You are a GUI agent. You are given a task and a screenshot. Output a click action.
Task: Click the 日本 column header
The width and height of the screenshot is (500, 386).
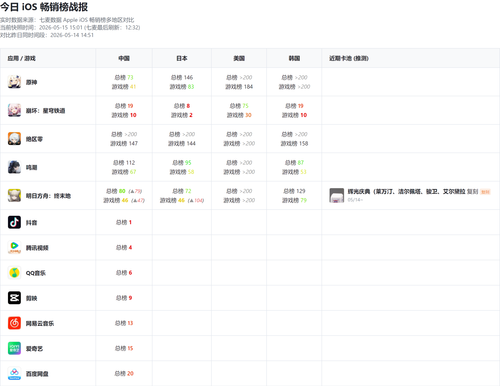pos(182,58)
